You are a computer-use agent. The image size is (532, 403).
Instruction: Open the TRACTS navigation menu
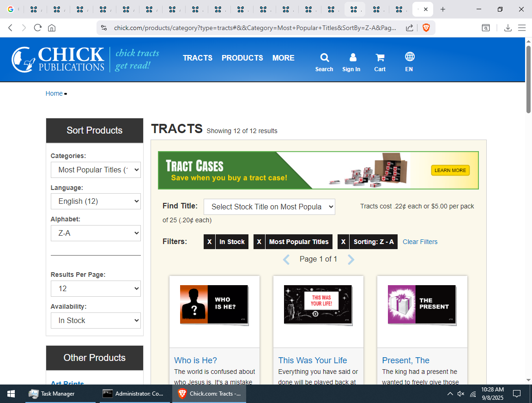pos(198,58)
